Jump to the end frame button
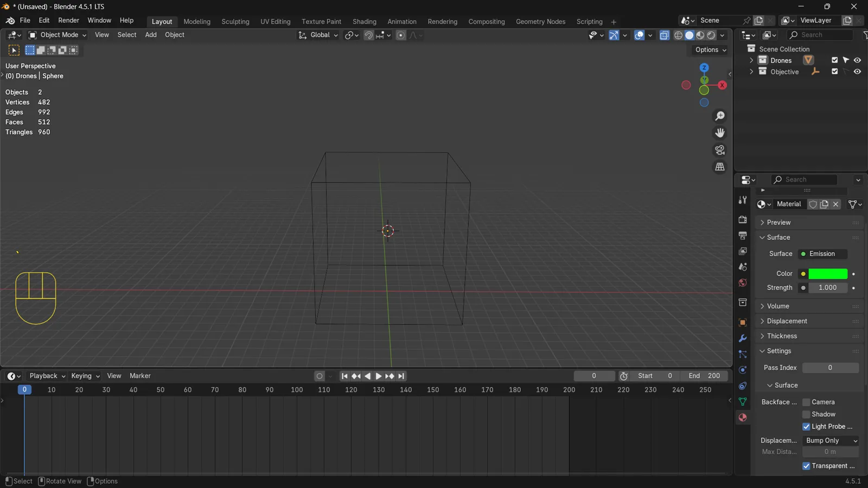Viewport: 868px width, 488px height. pyautogui.click(x=401, y=376)
